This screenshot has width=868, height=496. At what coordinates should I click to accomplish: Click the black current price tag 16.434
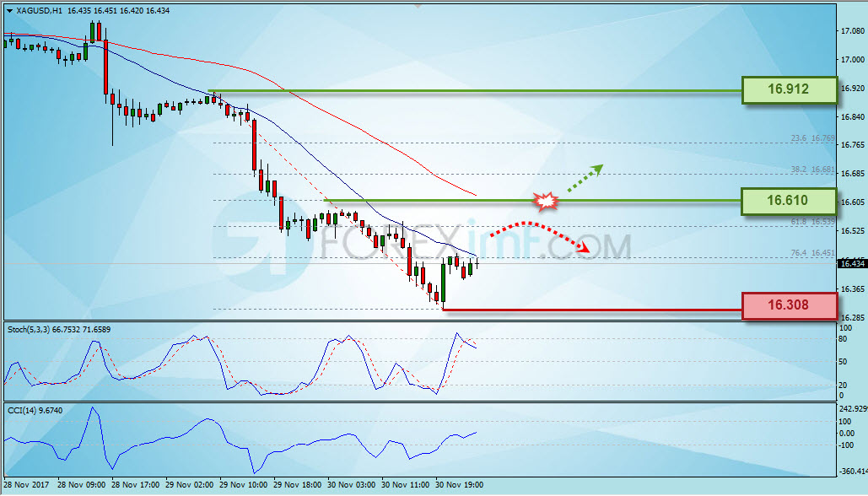coord(853,263)
